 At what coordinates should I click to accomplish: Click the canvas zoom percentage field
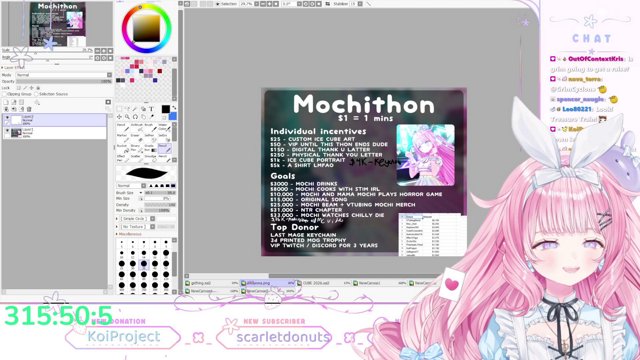coord(247,4)
